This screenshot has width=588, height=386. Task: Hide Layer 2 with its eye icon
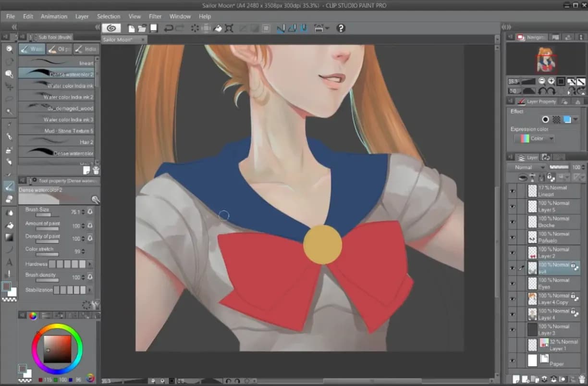point(512,252)
